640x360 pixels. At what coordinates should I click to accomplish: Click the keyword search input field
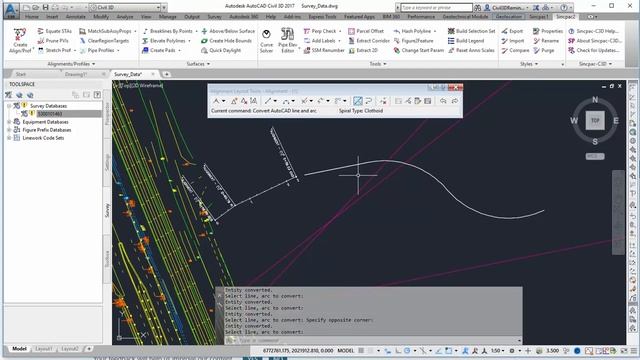coord(436,7)
